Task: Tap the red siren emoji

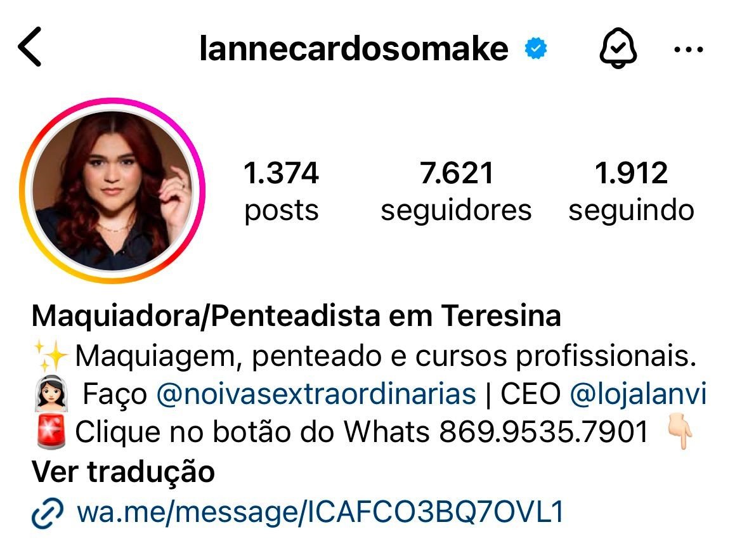Action: tap(51, 432)
